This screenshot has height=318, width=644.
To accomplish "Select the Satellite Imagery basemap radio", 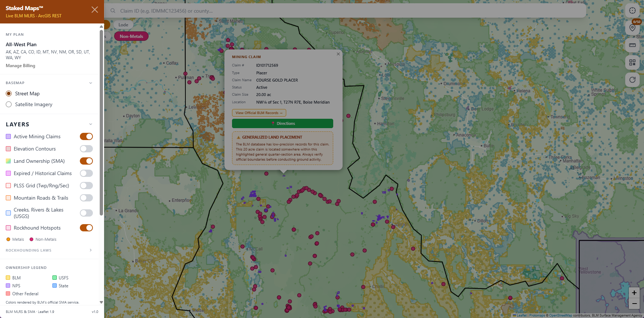I will click(x=9, y=104).
